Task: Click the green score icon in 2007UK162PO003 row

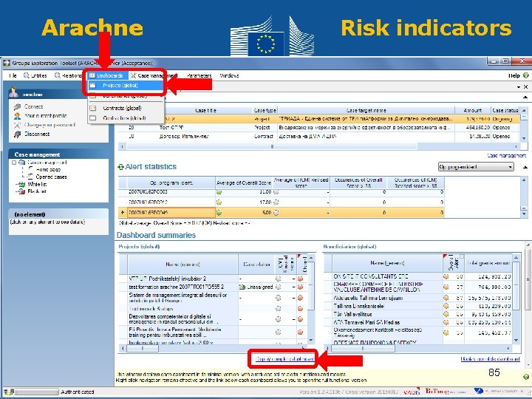Action: click(x=219, y=192)
